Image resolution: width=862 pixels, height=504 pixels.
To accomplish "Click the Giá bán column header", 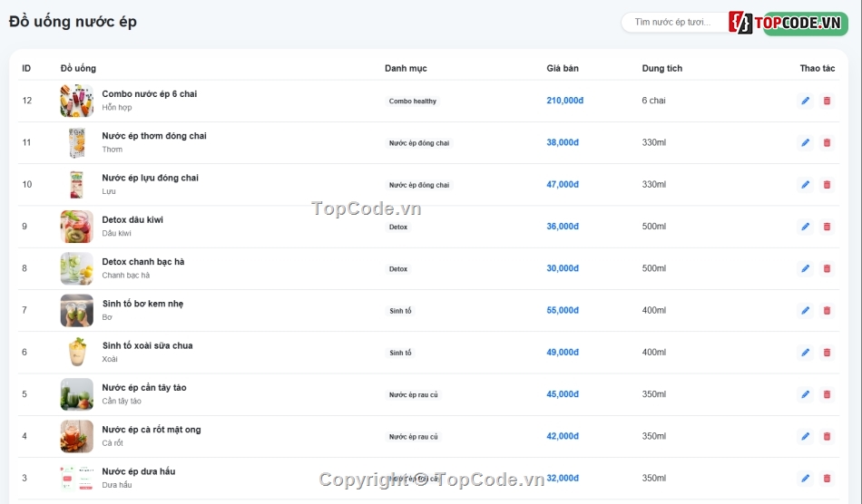I will tap(563, 68).
